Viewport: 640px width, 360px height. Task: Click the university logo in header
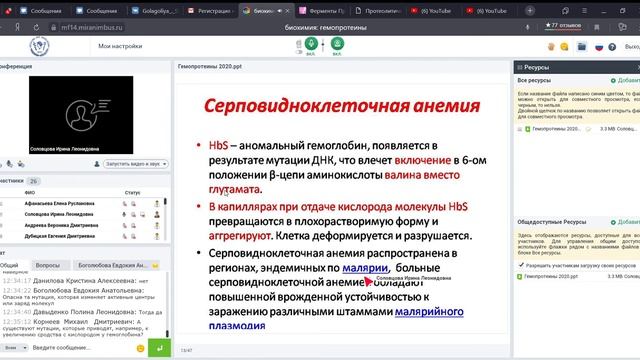coord(40,46)
